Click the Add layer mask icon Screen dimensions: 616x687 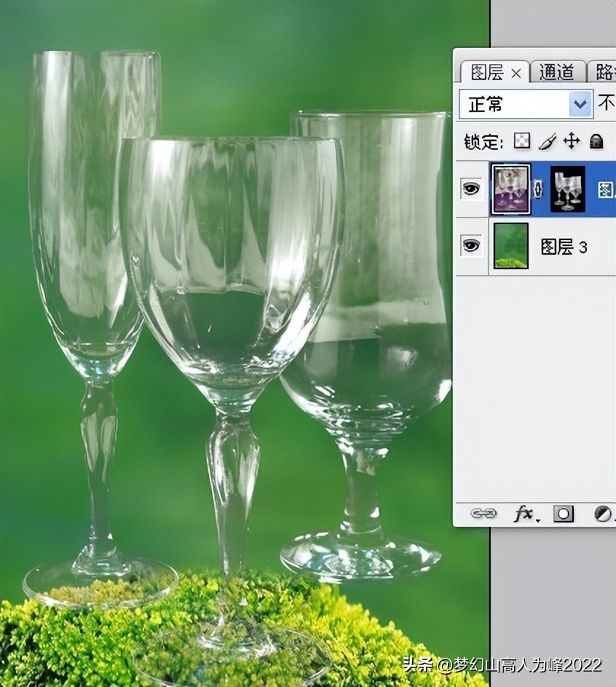[x=562, y=513]
